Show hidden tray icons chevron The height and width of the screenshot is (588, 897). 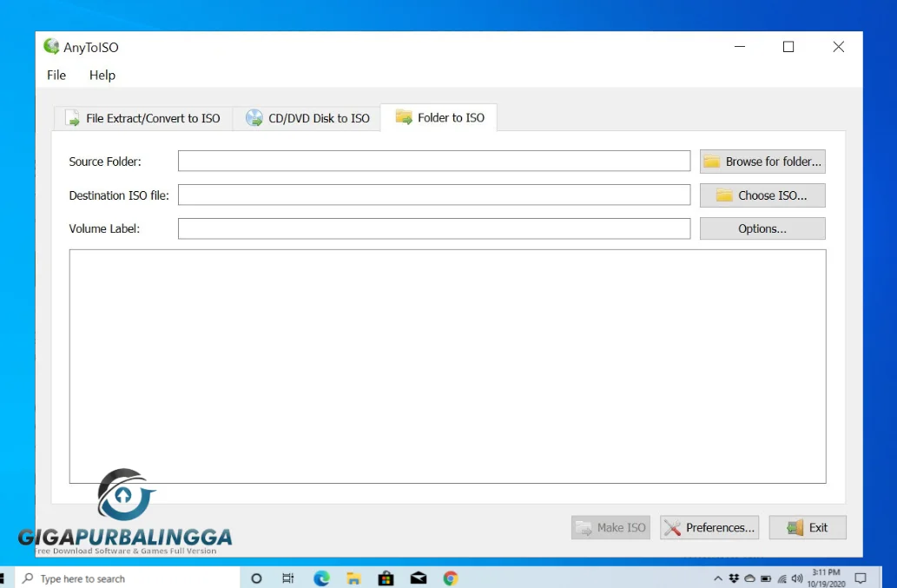(718, 578)
